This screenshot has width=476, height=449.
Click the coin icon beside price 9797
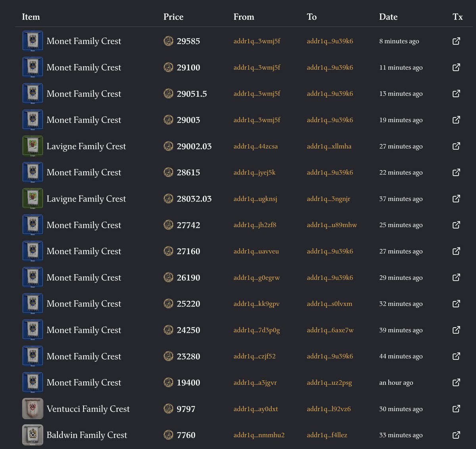click(x=169, y=409)
